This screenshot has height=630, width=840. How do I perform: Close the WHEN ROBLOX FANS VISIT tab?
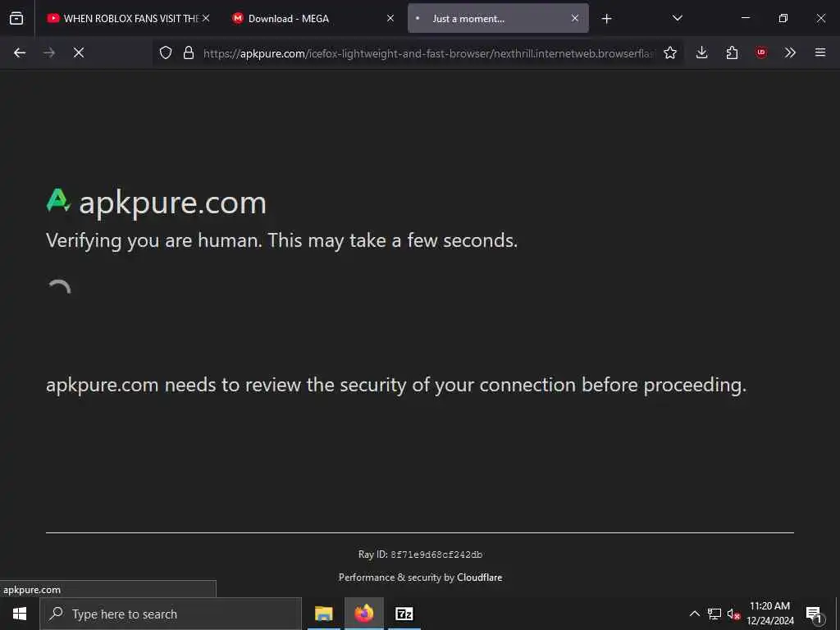point(206,18)
